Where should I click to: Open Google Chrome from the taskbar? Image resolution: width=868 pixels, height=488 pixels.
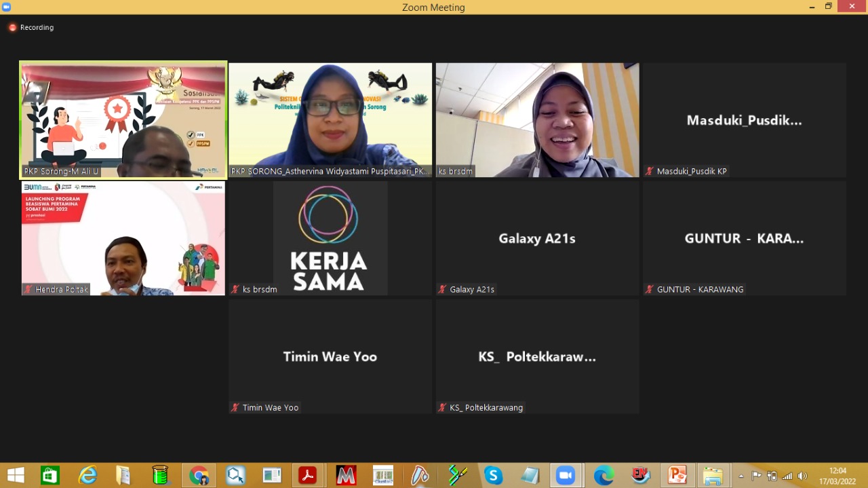[x=199, y=476]
